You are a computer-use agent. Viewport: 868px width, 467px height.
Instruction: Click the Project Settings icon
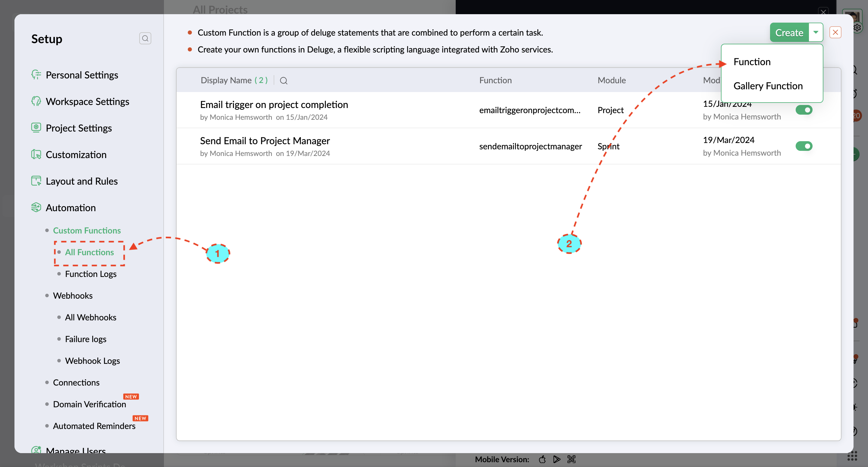(36, 128)
